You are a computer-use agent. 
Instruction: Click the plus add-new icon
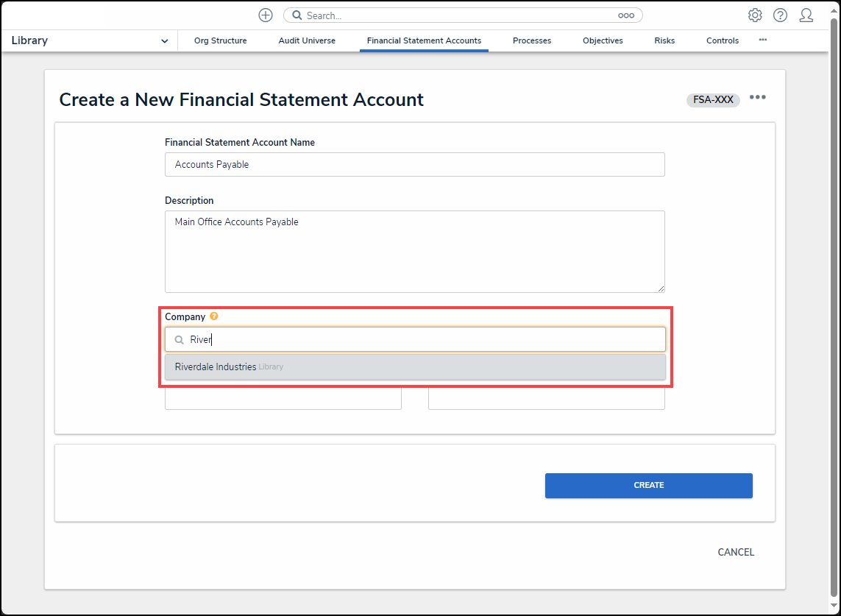266,15
